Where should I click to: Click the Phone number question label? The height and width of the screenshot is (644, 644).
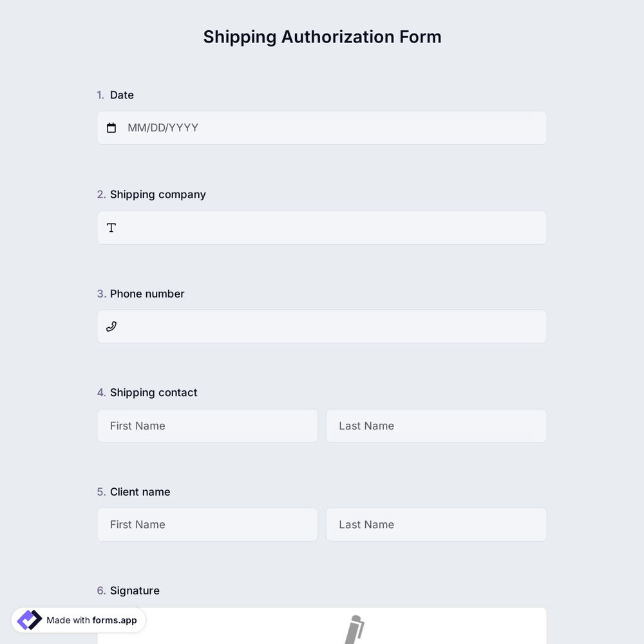pos(147,294)
